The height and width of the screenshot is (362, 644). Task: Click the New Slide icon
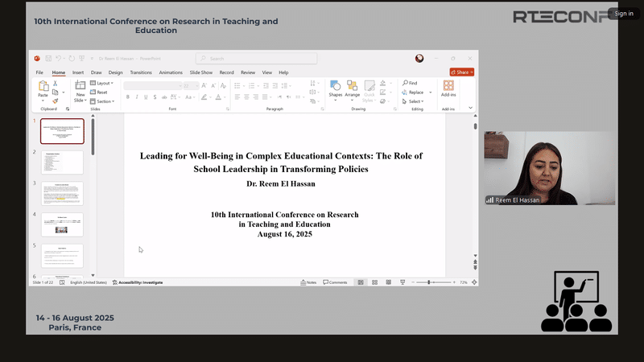[x=80, y=87]
